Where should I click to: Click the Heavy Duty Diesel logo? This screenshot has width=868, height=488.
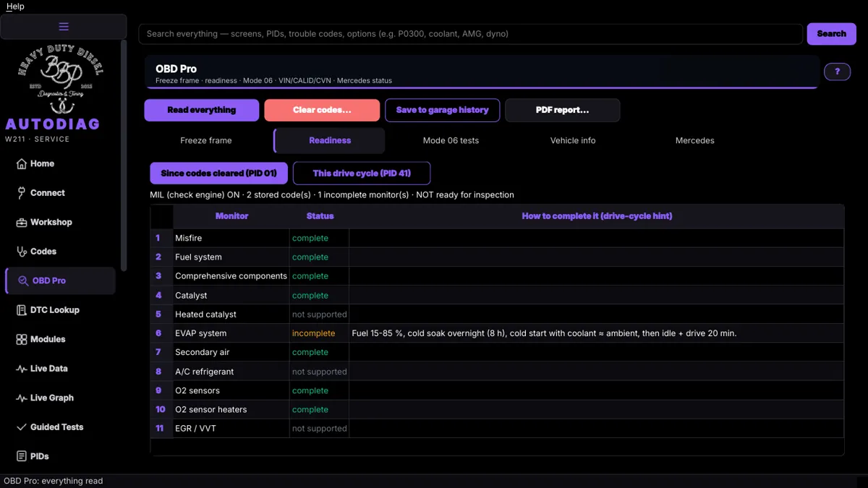coord(62,78)
